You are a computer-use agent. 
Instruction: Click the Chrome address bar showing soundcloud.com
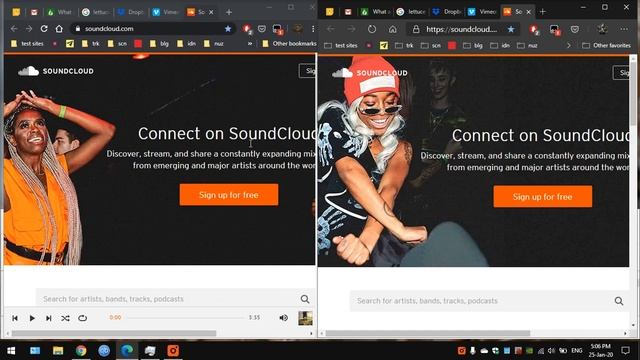click(x=153, y=29)
